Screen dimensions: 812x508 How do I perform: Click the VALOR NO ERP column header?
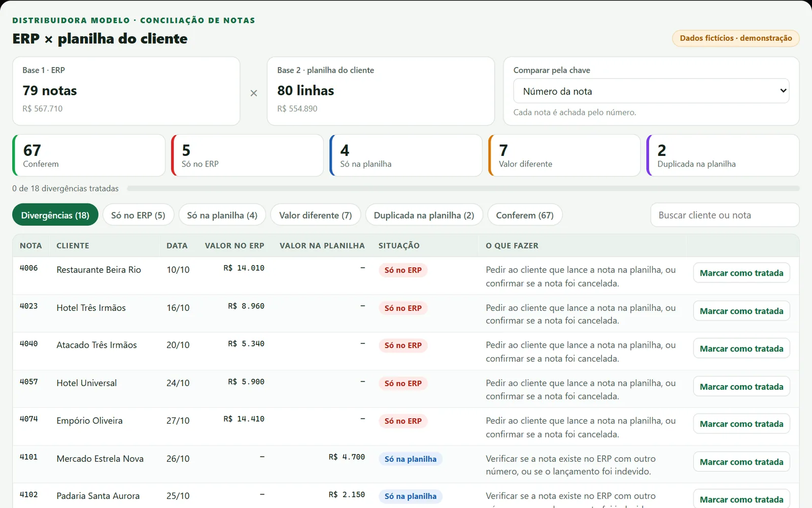tap(234, 245)
